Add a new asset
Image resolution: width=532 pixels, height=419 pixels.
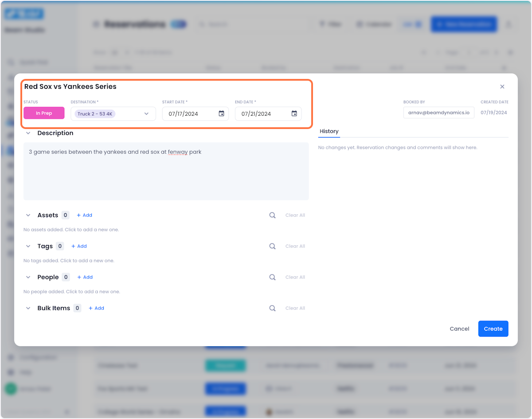tap(84, 215)
